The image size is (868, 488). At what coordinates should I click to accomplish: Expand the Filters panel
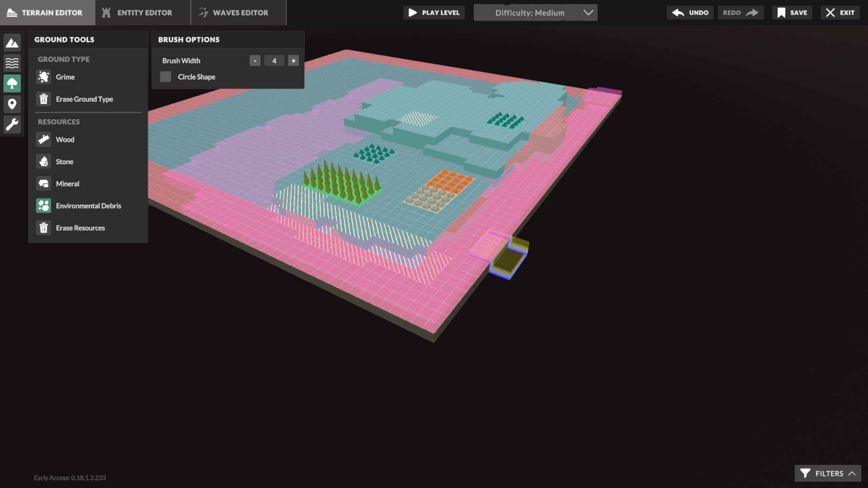828,473
